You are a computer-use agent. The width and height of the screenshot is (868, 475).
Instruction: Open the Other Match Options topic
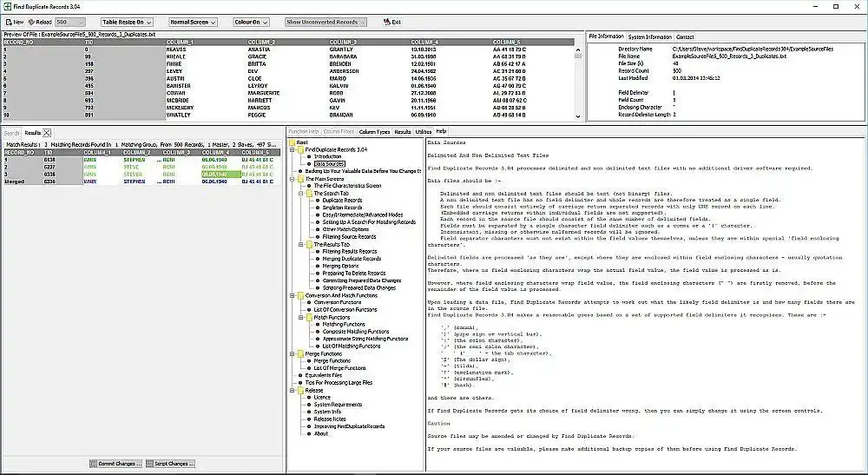pos(345,229)
